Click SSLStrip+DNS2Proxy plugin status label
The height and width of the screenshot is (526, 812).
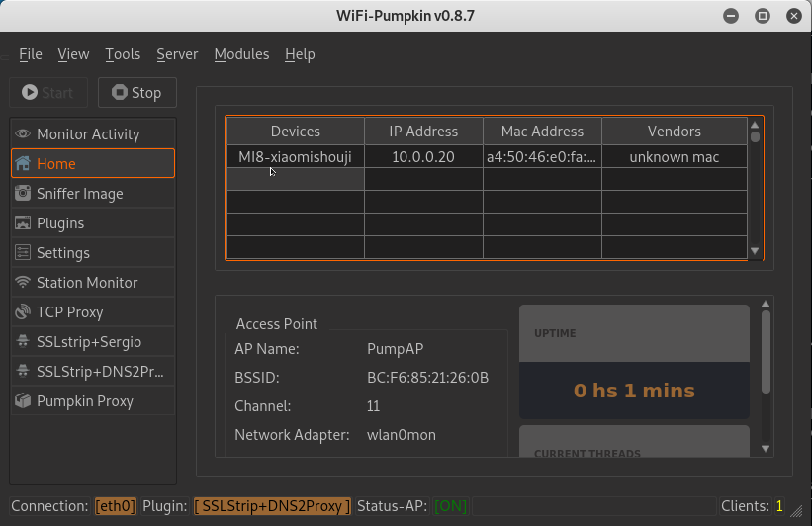pos(272,506)
